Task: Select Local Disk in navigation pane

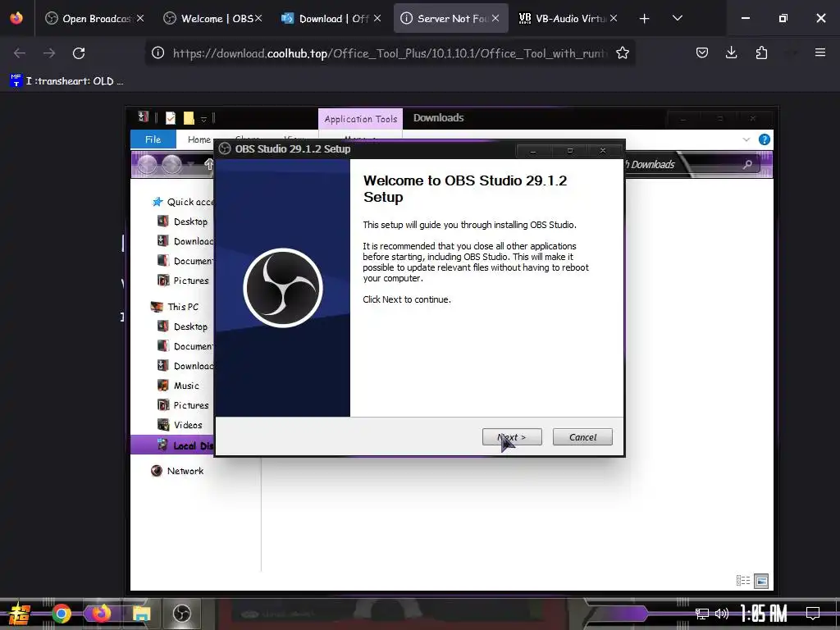Action: (172, 445)
